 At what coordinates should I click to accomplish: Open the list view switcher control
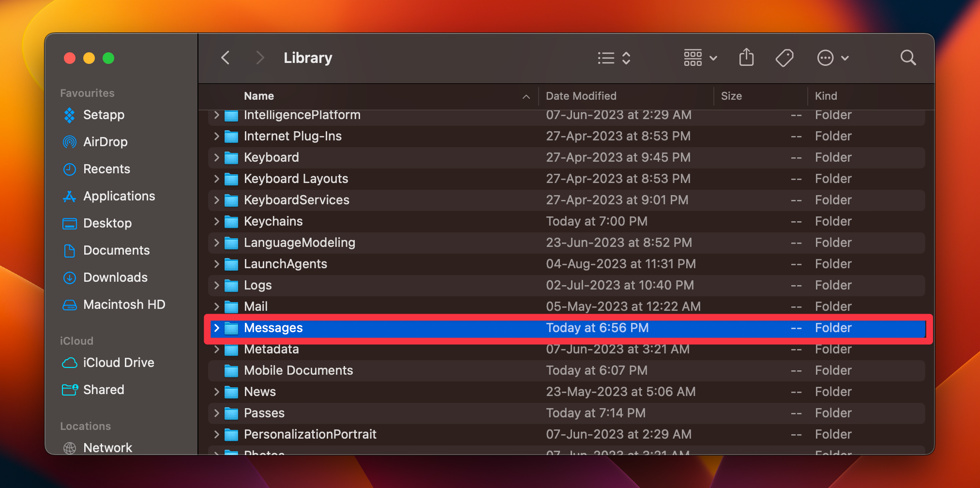point(614,58)
